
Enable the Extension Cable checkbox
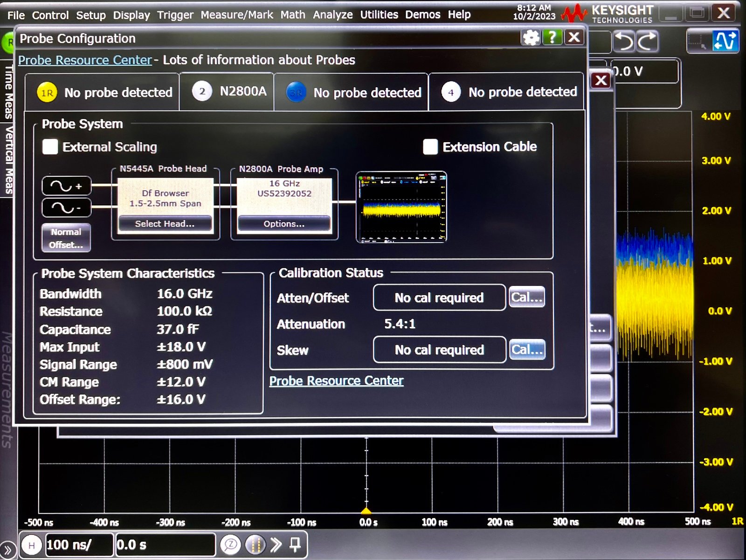[430, 146]
